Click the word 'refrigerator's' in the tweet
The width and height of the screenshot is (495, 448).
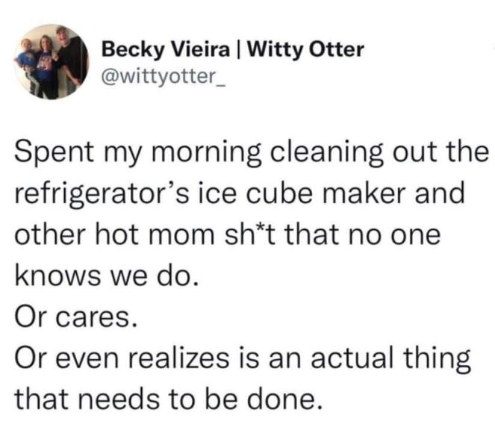pos(102,193)
